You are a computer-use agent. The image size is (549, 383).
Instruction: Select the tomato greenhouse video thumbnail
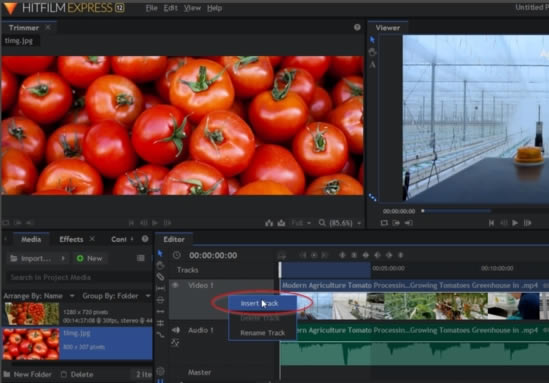(x=32, y=314)
